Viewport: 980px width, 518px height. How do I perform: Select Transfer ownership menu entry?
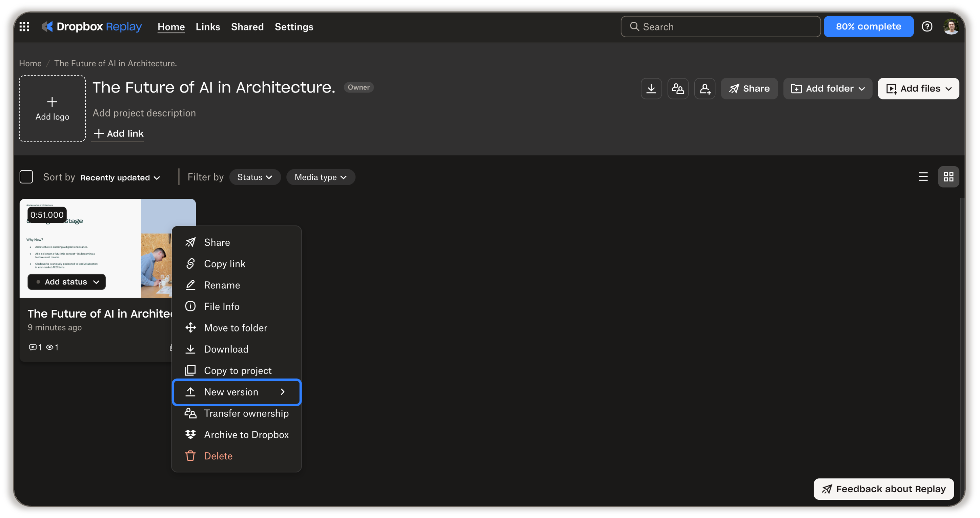pyautogui.click(x=236, y=413)
